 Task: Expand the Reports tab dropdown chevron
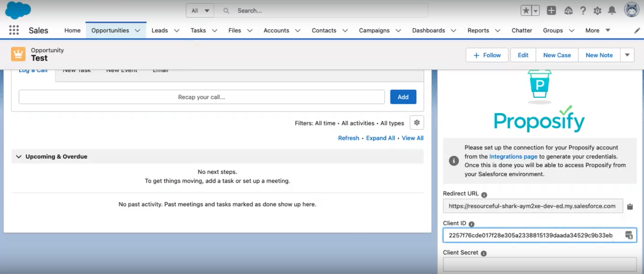498,30
